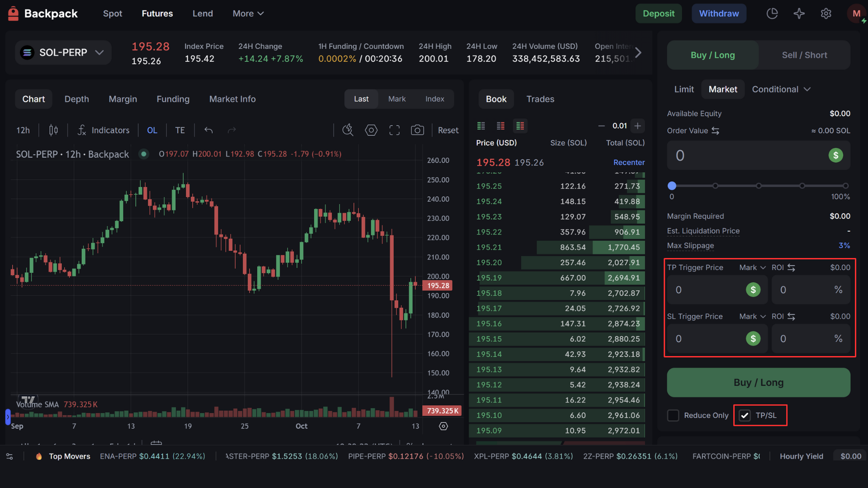
Task: Open the portfolio pie chart icon
Action: pyautogui.click(x=772, y=14)
